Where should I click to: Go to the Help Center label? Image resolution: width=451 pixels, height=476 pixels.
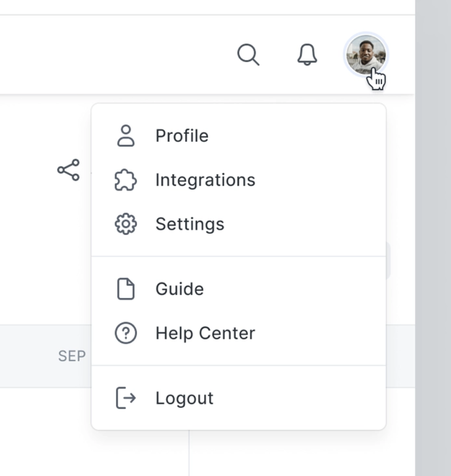coord(205,333)
